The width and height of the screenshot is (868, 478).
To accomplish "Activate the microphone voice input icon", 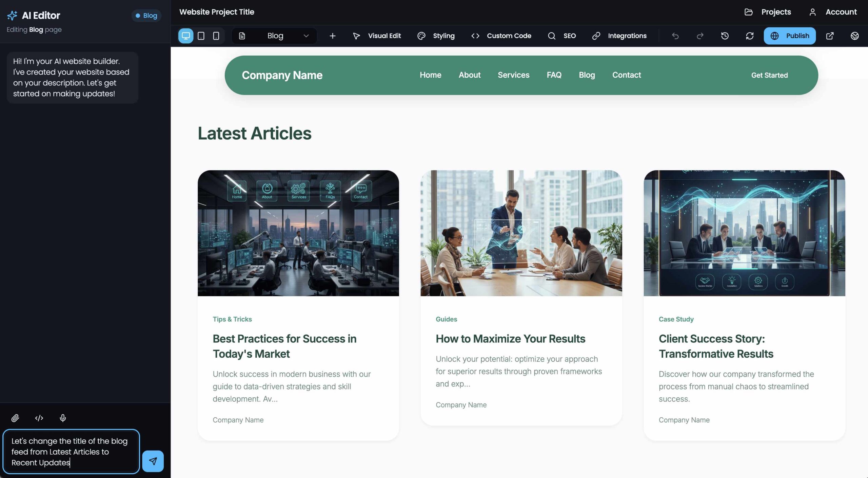I will tap(63, 418).
